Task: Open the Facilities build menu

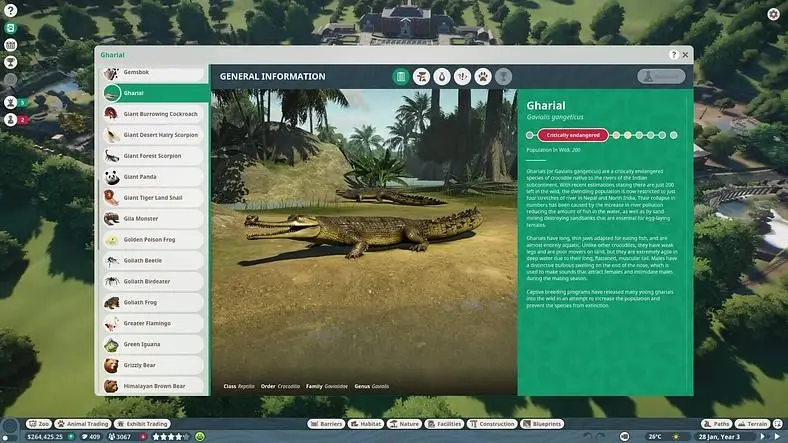Action: pyautogui.click(x=444, y=424)
